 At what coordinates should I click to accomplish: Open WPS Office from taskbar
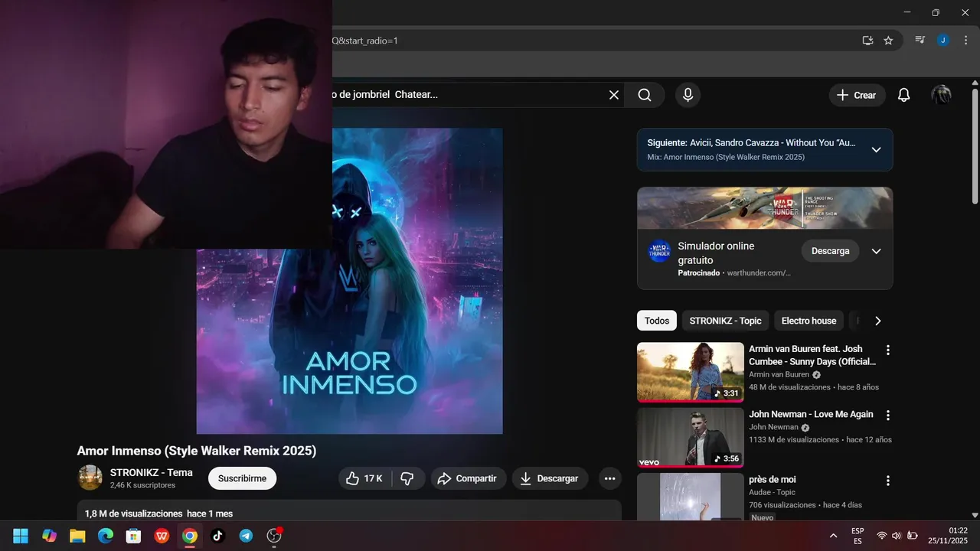(x=162, y=536)
